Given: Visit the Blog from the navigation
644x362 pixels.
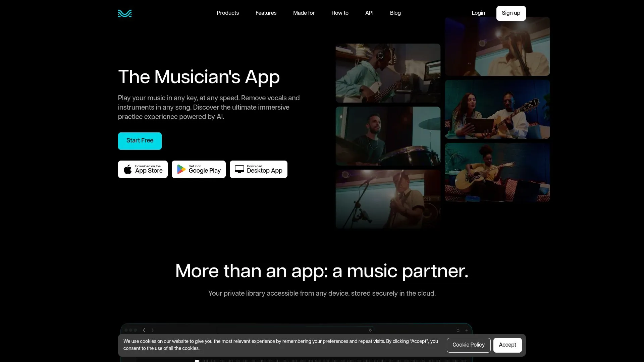Looking at the screenshot, I should pyautogui.click(x=395, y=13).
